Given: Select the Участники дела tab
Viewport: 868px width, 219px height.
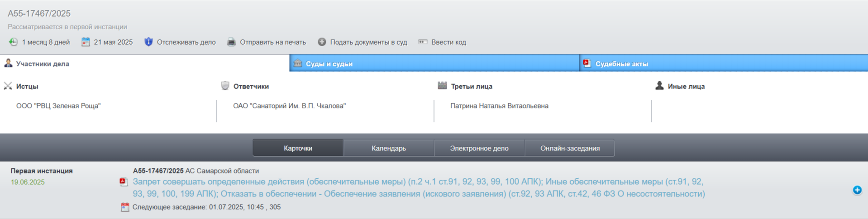Looking at the screenshot, I should pos(43,64).
